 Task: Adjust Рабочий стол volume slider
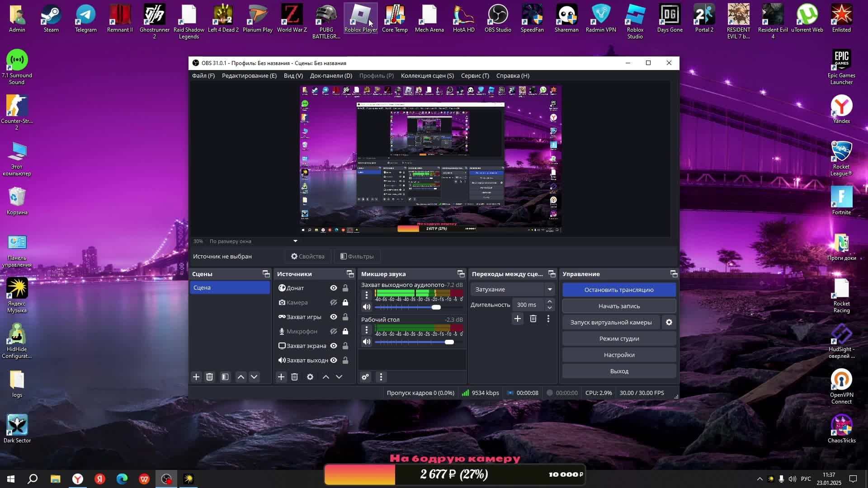(x=419, y=342)
